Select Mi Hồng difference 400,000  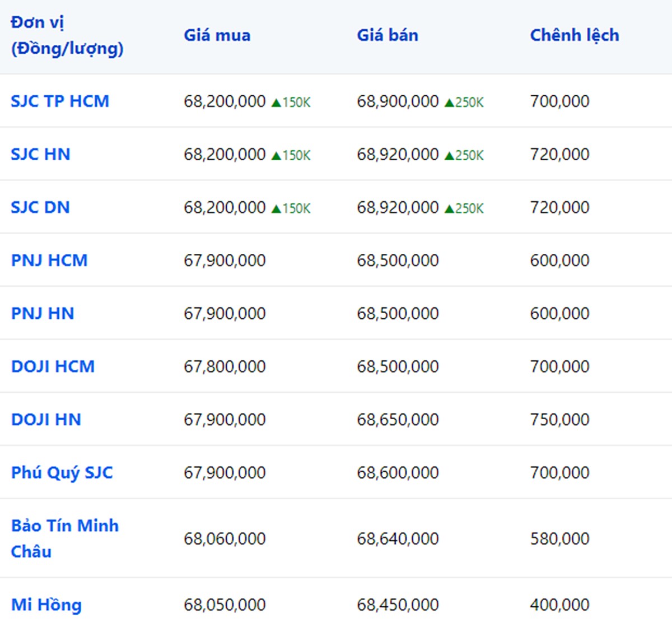tap(559, 605)
